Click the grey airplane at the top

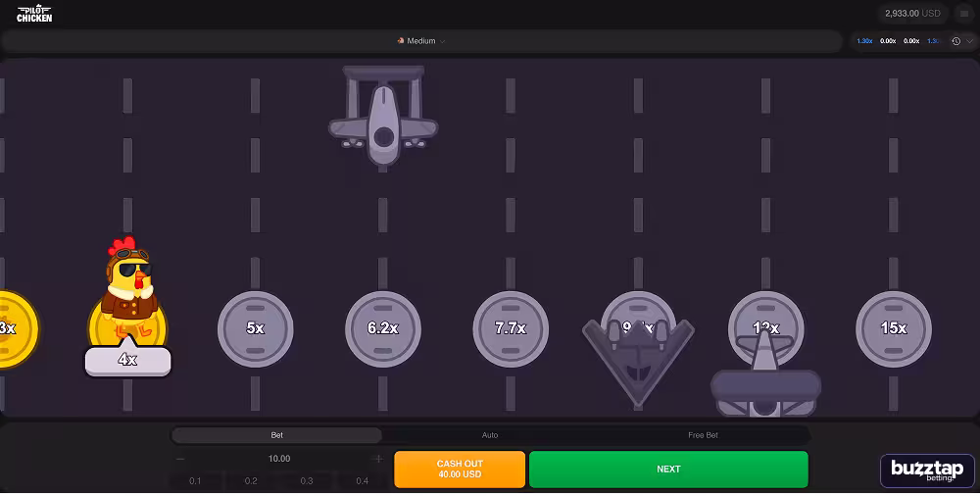(383, 116)
